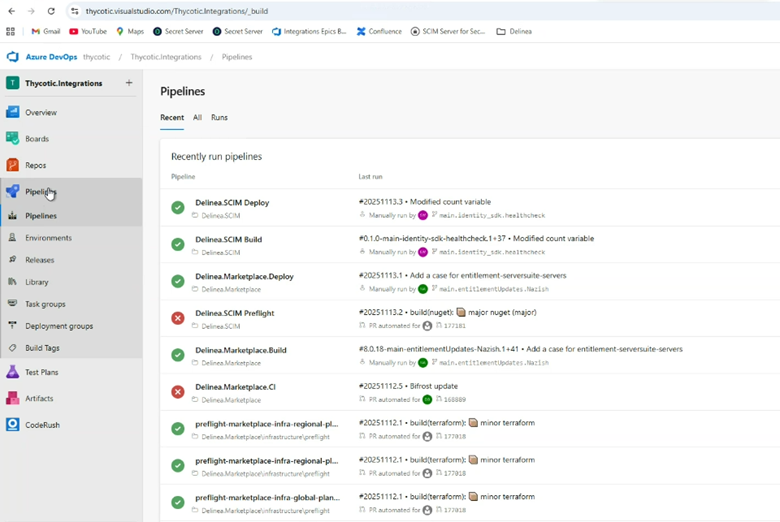This screenshot has width=780, height=522.
Task: Click the browser reload button
Action: coord(51,11)
